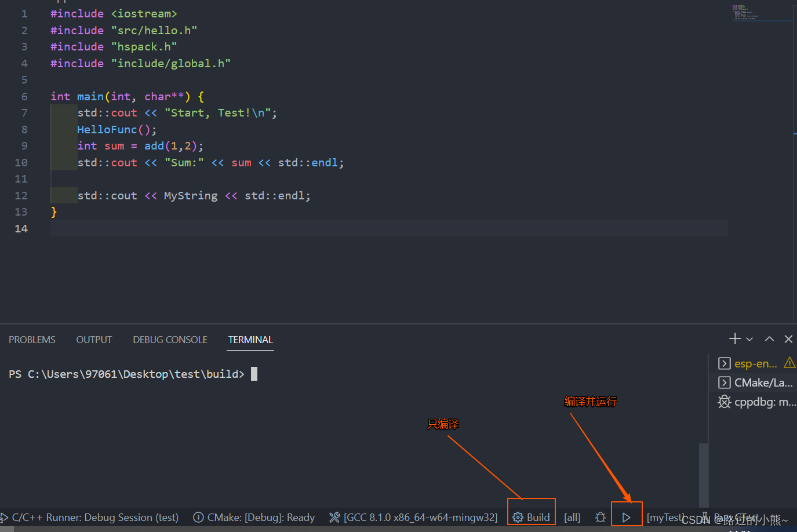Select the cppdbg: m... terminal entry
797x532 pixels.
[x=756, y=402]
